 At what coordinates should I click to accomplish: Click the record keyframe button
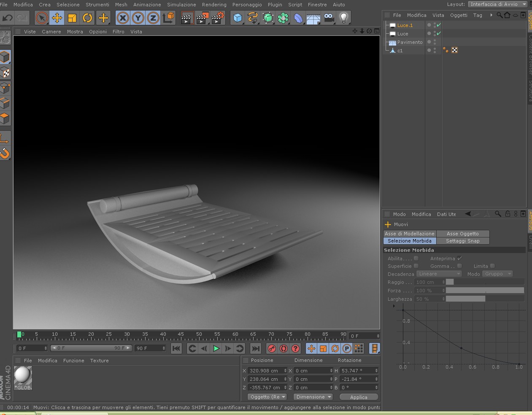pos(272,348)
